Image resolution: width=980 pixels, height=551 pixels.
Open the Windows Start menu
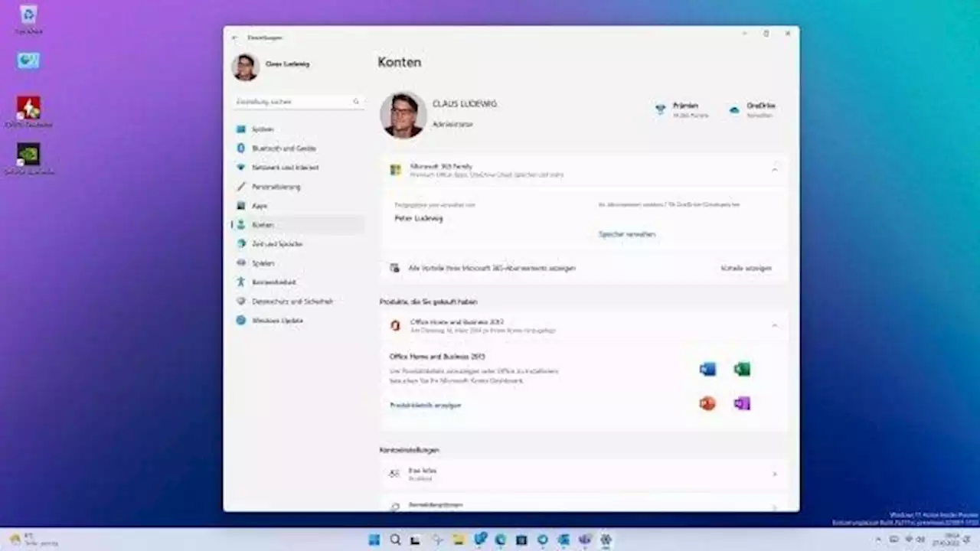[374, 540]
